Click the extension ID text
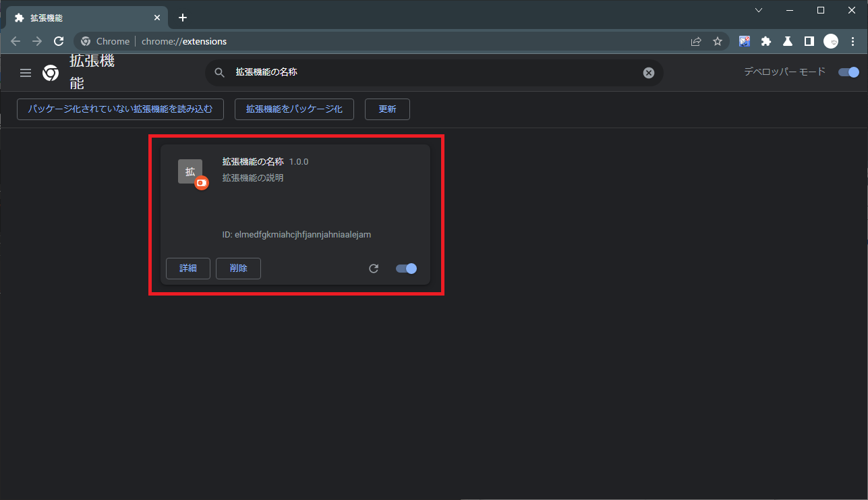 (297, 235)
